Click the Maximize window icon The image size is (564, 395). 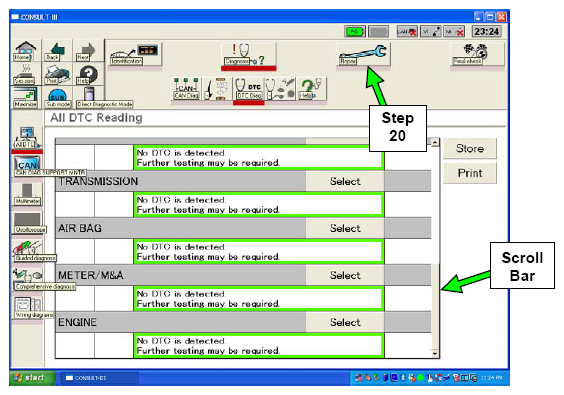click(26, 98)
